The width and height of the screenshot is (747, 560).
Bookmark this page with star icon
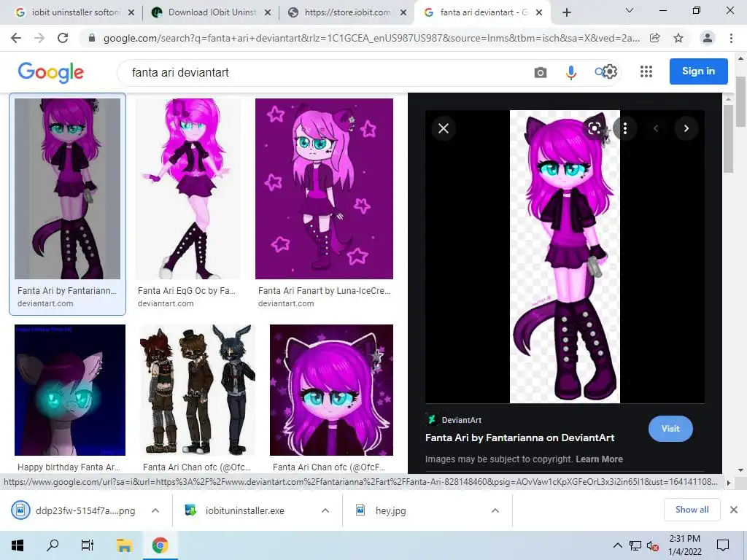[x=678, y=38]
